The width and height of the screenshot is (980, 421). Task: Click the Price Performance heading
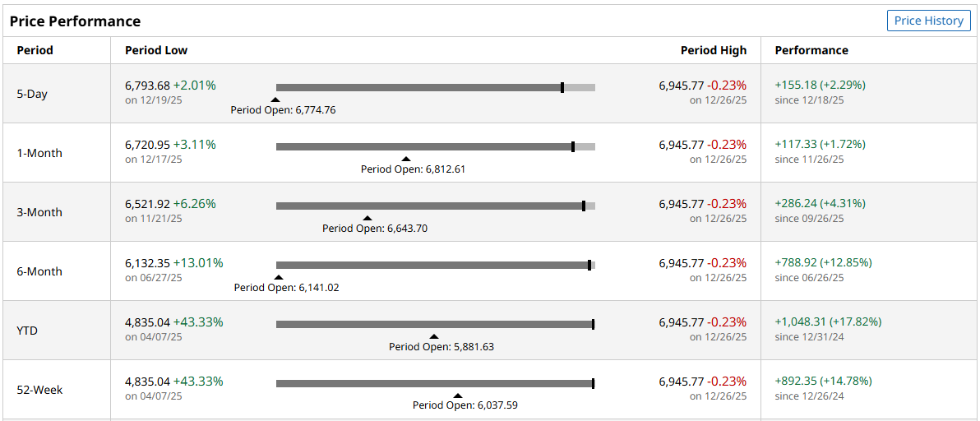tap(75, 21)
